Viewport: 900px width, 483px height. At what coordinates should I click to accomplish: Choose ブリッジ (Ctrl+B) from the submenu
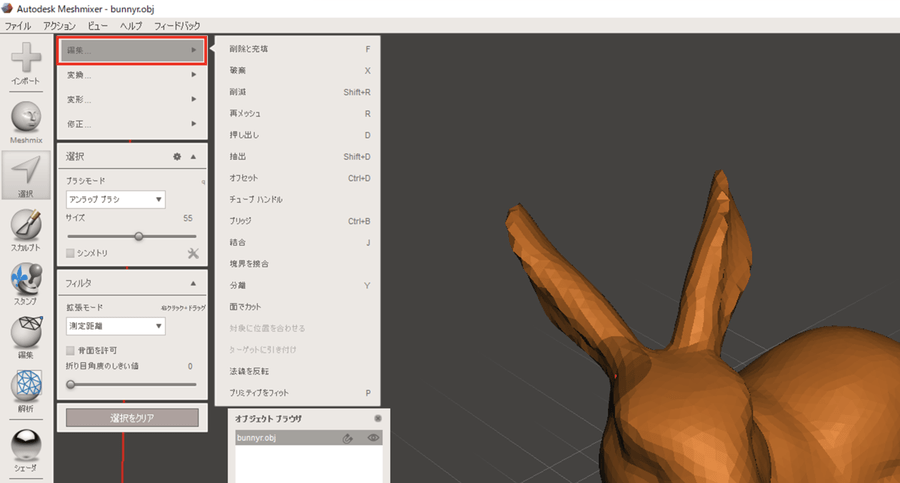297,221
